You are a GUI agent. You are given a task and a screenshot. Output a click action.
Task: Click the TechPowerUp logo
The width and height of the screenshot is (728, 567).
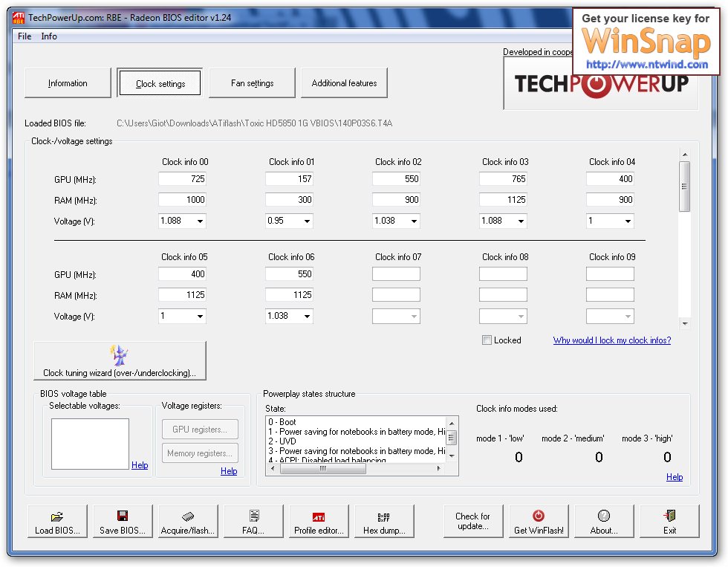(x=601, y=84)
